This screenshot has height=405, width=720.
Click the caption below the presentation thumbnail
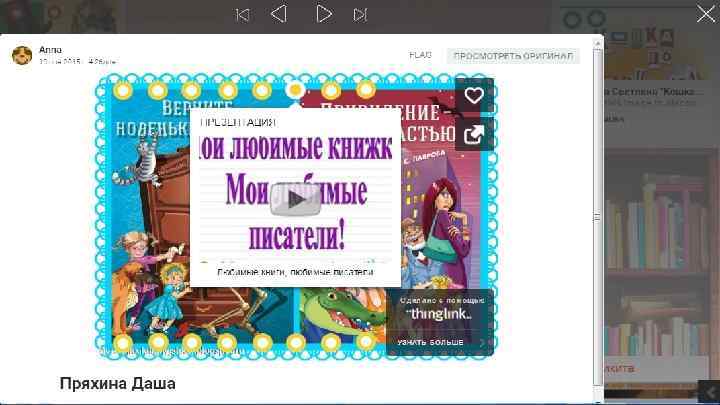coord(295,272)
